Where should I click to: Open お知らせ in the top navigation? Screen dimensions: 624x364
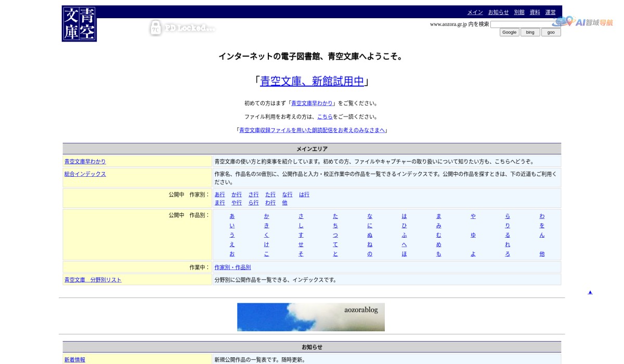point(498,11)
